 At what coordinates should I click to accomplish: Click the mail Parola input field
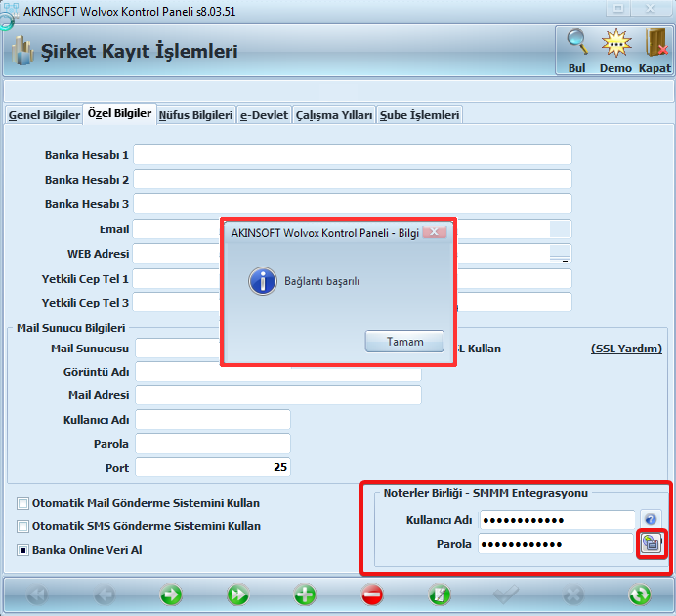(213, 443)
